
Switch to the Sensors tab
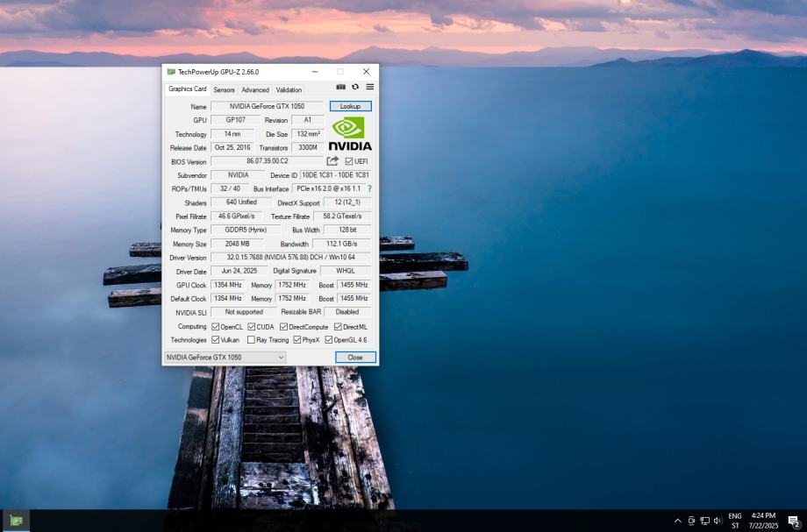tap(224, 89)
